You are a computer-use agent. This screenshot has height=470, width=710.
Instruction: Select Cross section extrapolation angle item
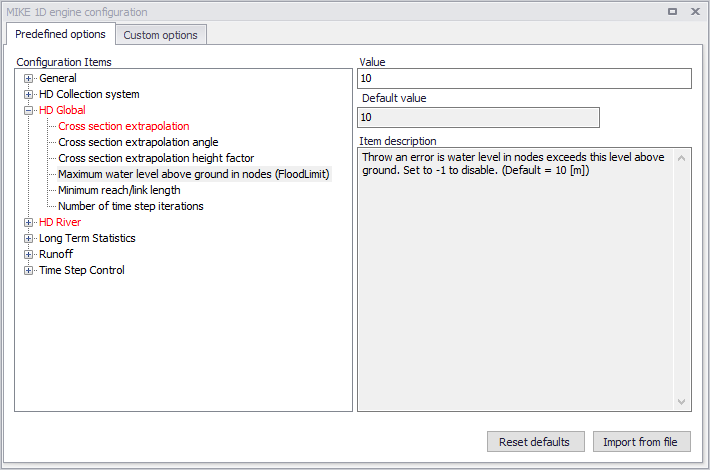click(x=138, y=142)
